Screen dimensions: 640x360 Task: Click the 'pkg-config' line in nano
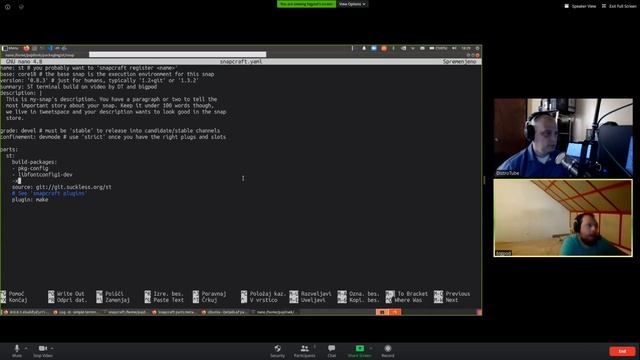[30, 168]
